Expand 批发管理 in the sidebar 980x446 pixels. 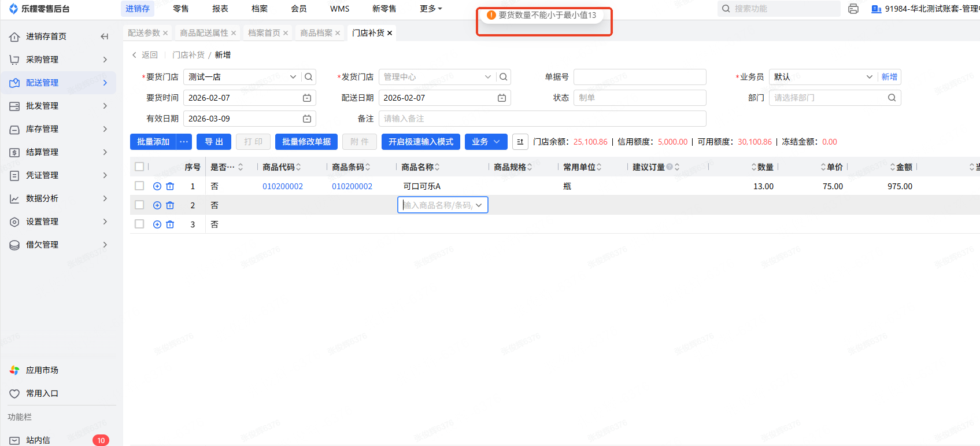click(x=58, y=106)
